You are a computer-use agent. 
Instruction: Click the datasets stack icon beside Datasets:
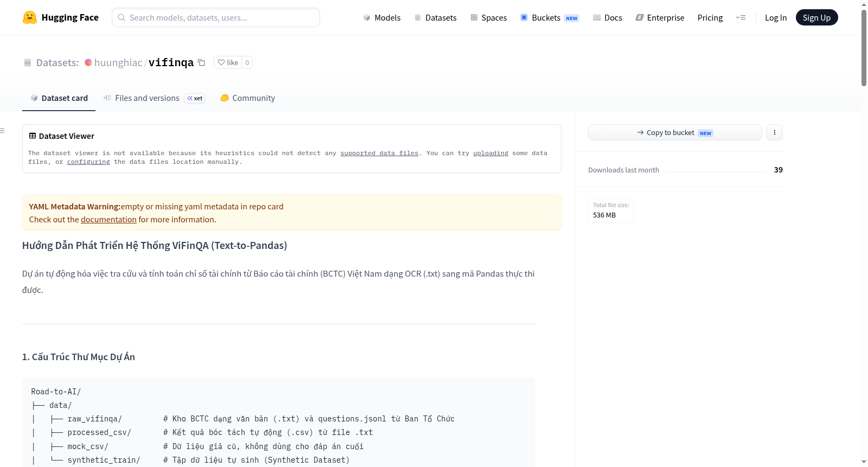click(28, 63)
